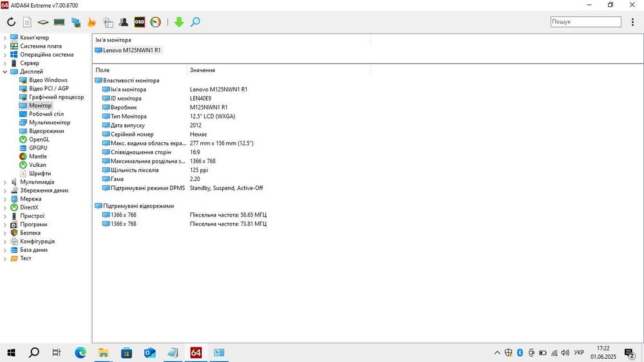Click the green download arrow icon

(x=178, y=22)
